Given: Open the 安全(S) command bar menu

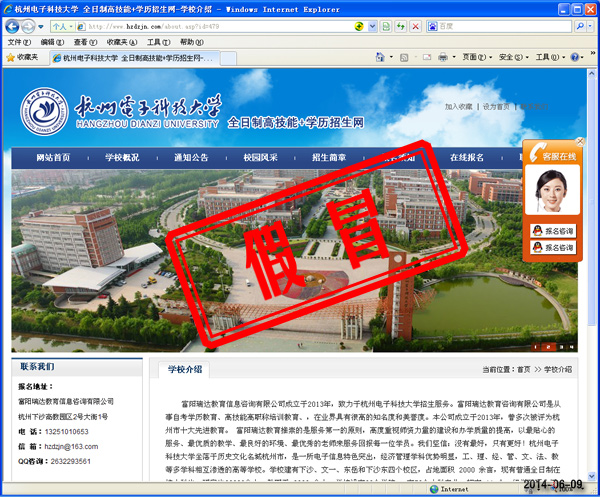Looking at the screenshot, I should click(514, 57).
